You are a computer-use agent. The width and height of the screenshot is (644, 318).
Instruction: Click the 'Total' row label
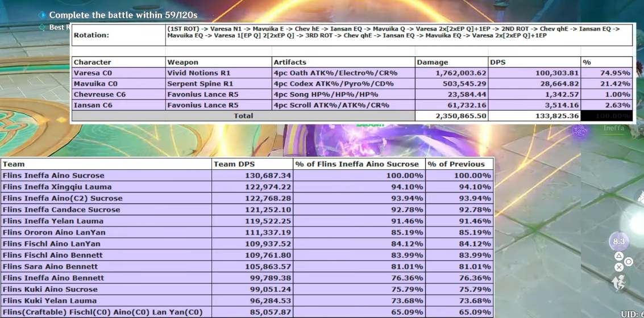(243, 116)
